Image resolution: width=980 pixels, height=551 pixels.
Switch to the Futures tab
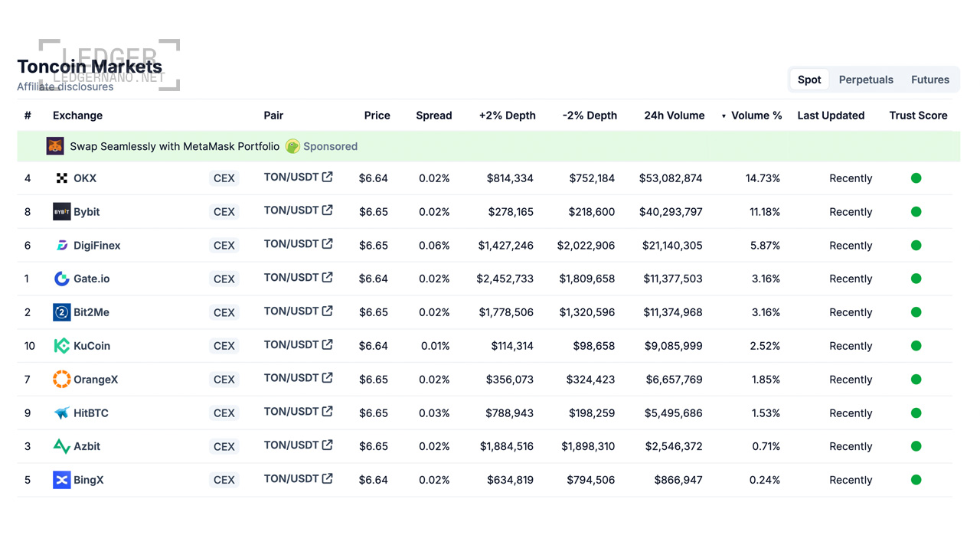930,80
